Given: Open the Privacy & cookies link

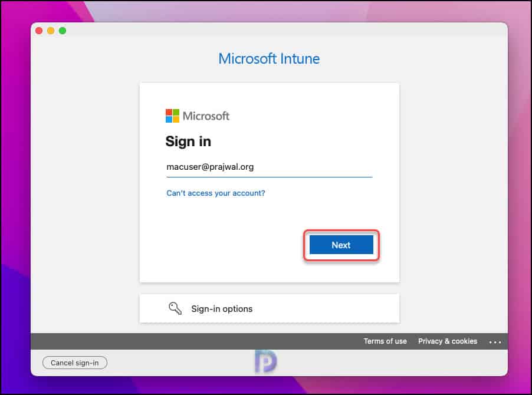Looking at the screenshot, I should (448, 341).
